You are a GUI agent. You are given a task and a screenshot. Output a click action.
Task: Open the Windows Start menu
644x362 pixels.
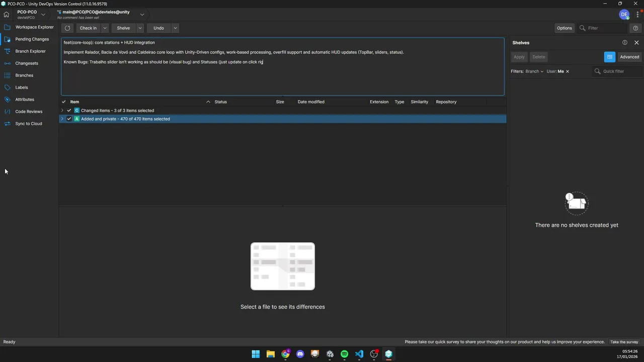point(256,354)
